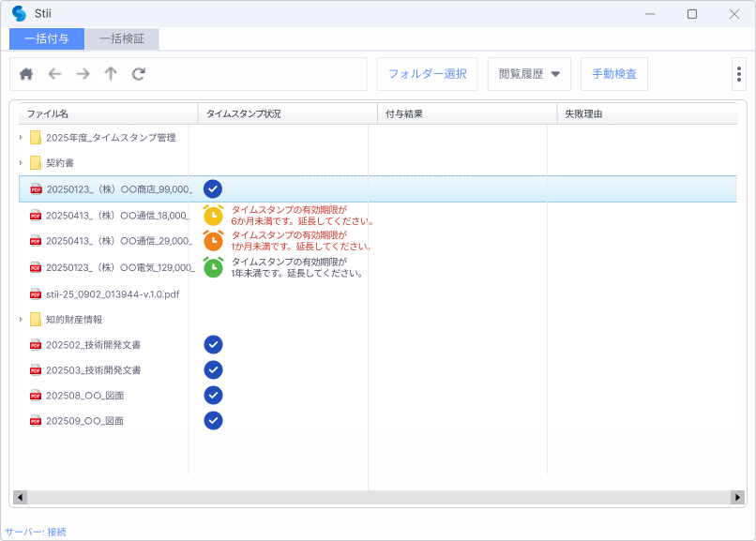
Task: Navigate up one folder level
Action: (x=111, y=74)
